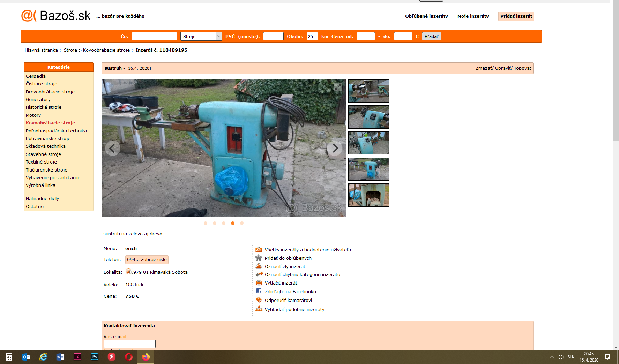The width and height of the screenshot is (619, 364).
Task: Click the Pridať inzerát button
Action: (x=516, y=16)
